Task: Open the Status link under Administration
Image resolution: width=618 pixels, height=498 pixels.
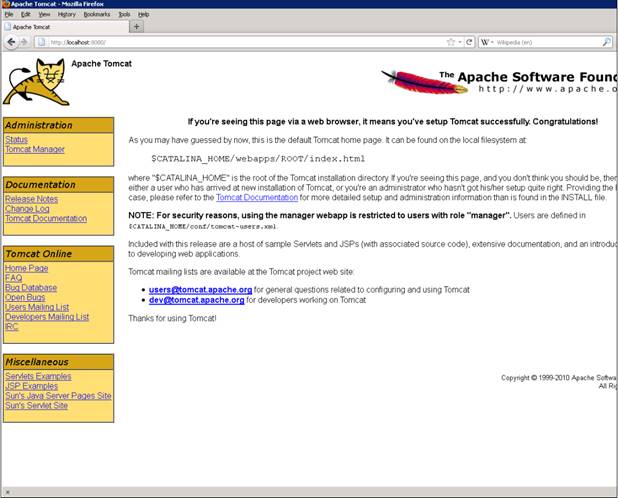Action: [16, 140]
